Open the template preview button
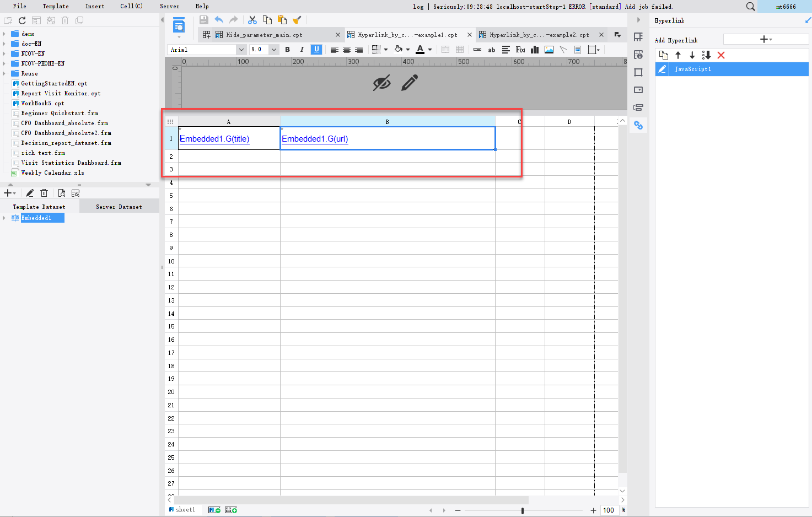812x517 pixels. tap(179, 25)
